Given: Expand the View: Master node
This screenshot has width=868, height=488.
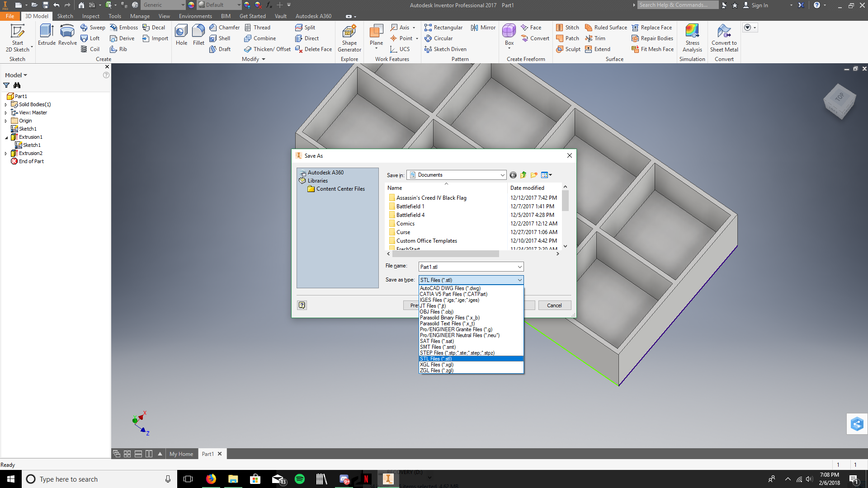Looking at the screenshot, I should [x=6, y=113].
